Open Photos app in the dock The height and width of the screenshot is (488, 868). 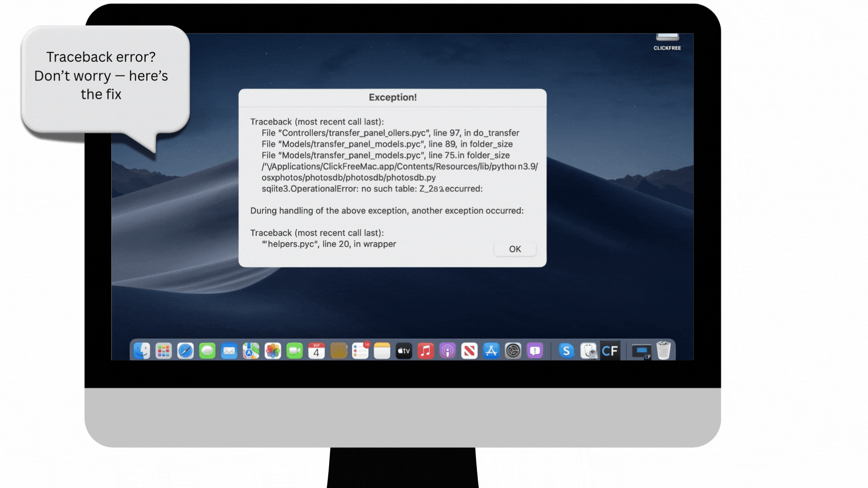coord(273,351)
